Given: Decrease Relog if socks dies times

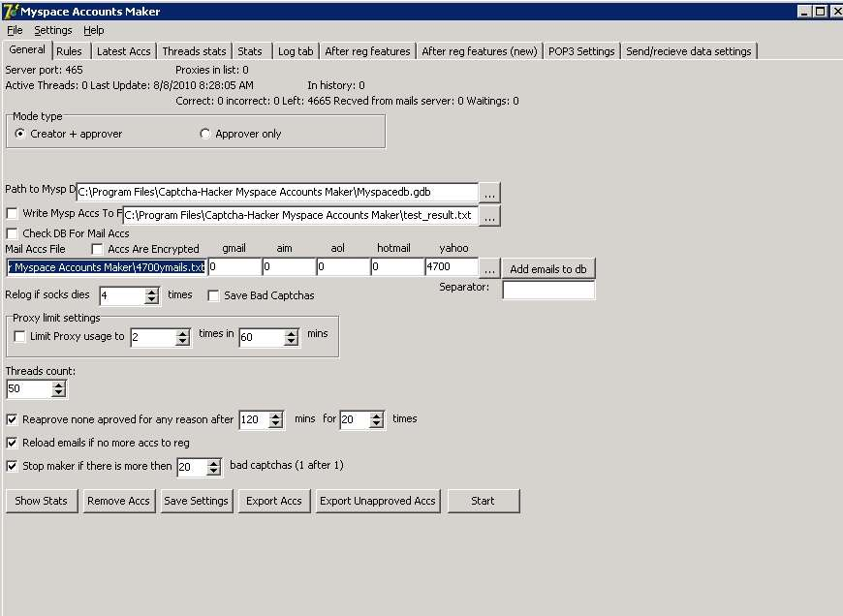Looking at the screenshot, I should (x=152, y=299).
